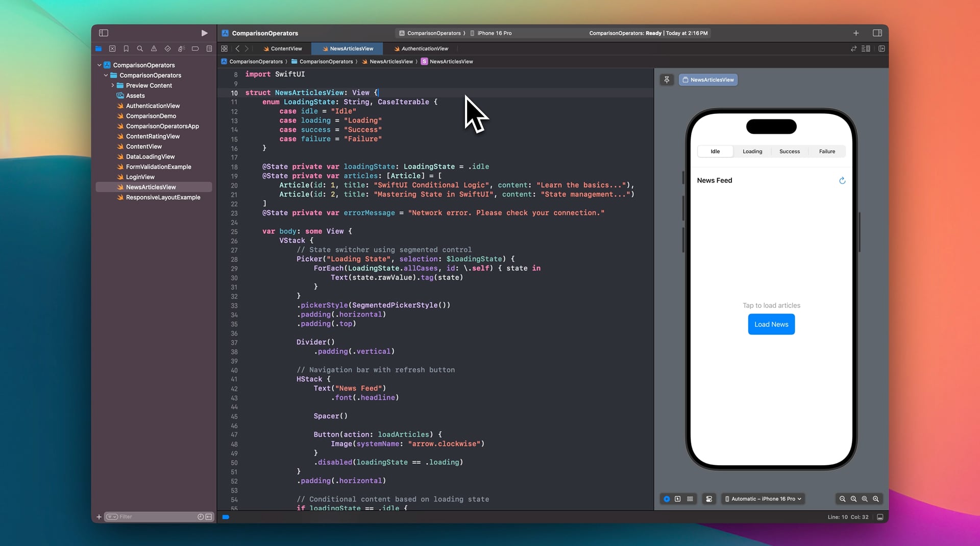Add a new editor pane
The width and height of the screenshot is (980, 546).
point(881,49)
